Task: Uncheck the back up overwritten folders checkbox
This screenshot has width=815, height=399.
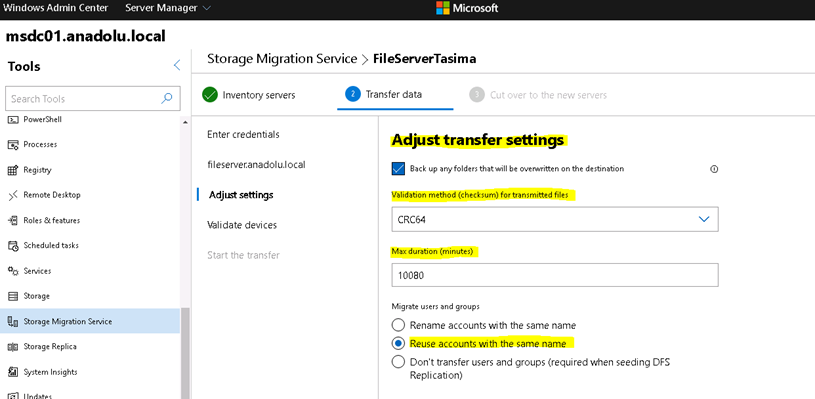Action: 398,169
